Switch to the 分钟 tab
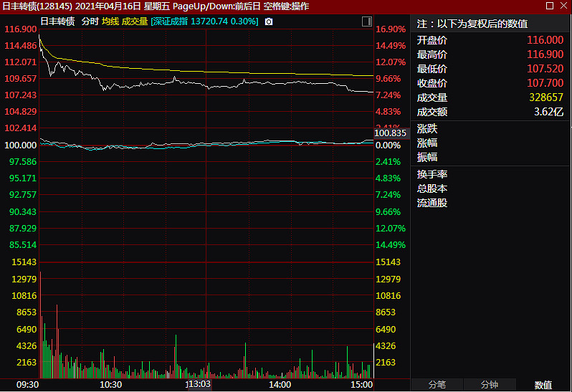572x392 pixels. [x=489, y=385]
